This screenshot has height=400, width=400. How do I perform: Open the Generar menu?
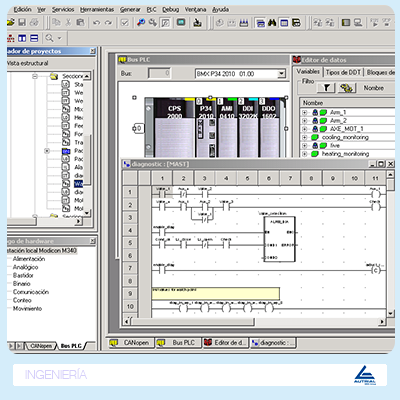click(130, 10)
